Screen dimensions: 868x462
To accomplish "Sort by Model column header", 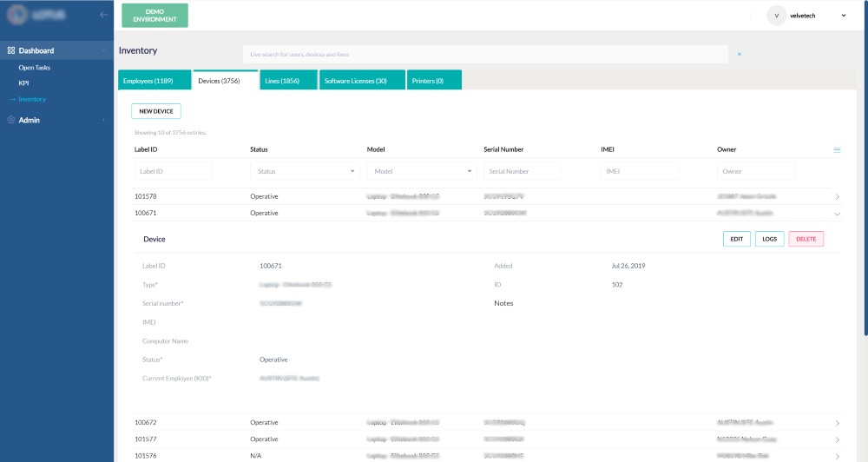I will pyautogui.click(x=376, y=149).
